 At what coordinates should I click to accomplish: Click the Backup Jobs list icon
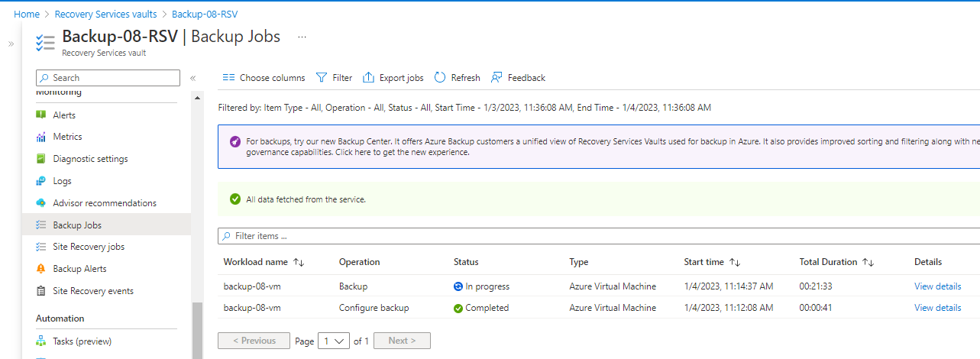(x=41, y=225)
